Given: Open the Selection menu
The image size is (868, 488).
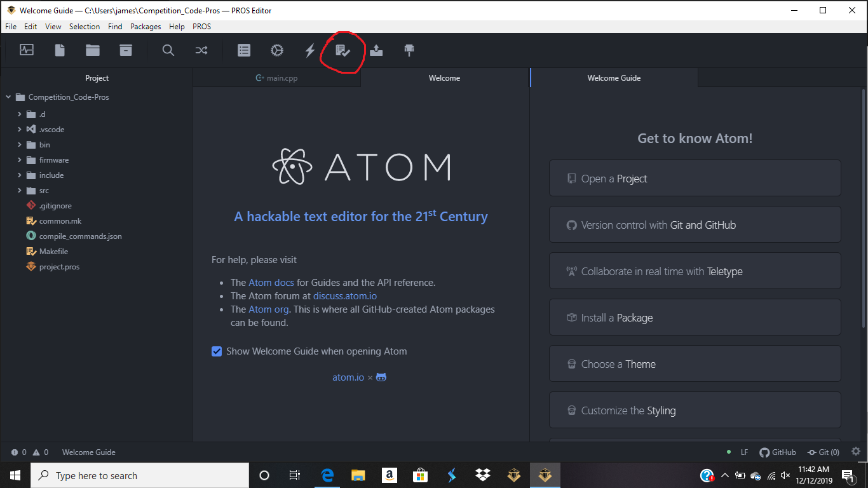Looking at the screenshot, I should tap(85, 27).
